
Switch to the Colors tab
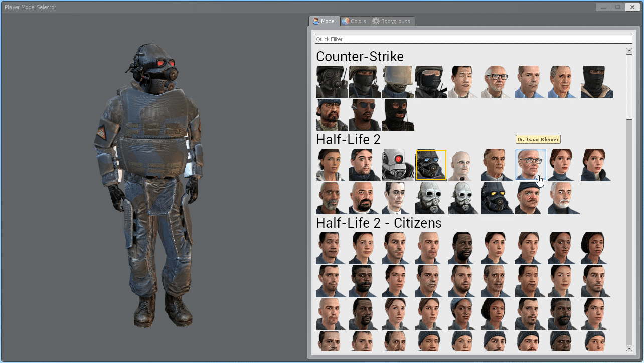click(355, 21)
